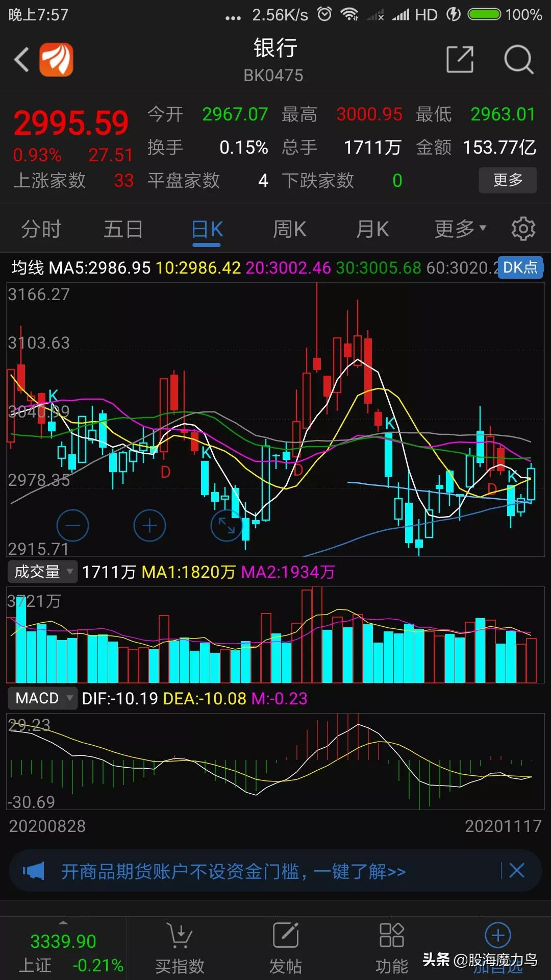Tap the 最高 3000.95 value
The image size is (551, 980).
369,114
